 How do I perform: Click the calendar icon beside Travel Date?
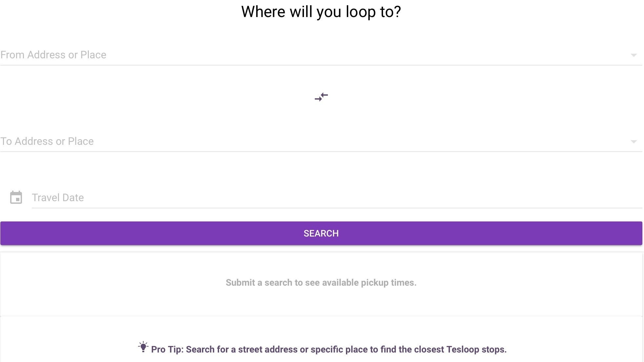pos(16,198)
